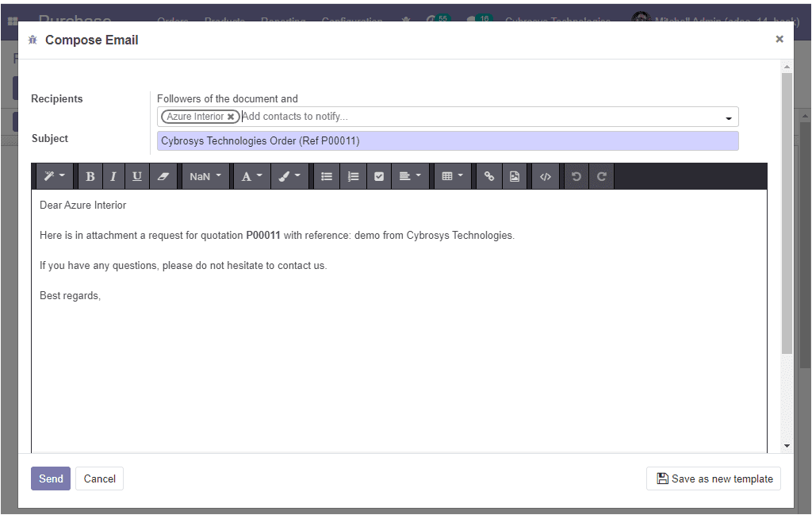Screen dimensions: 812x515
Task: Click the undo icon
Action: (x=576, y=176)
